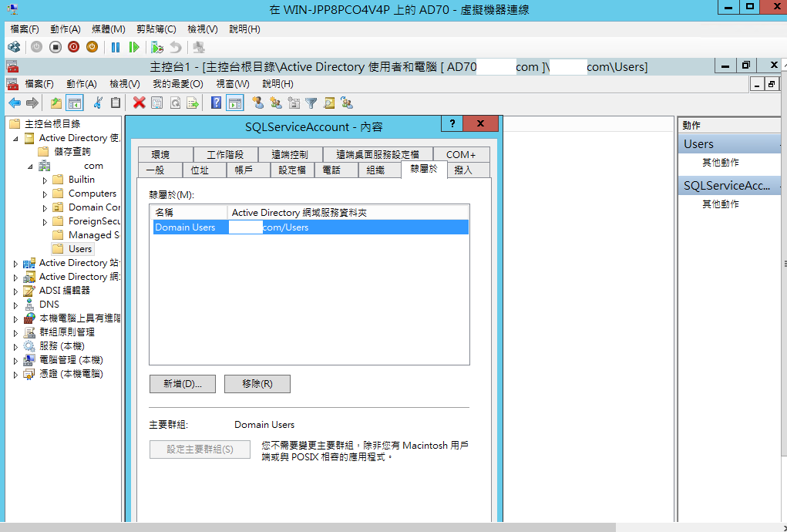
Task: Click 其他動作 under SQLServiceAcc... section
Action: tap(720, 204)
